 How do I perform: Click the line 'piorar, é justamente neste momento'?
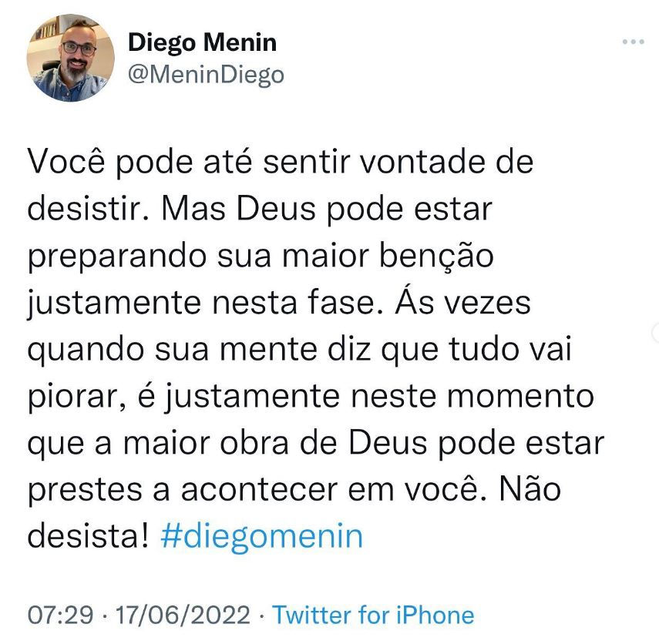[311, 397]
